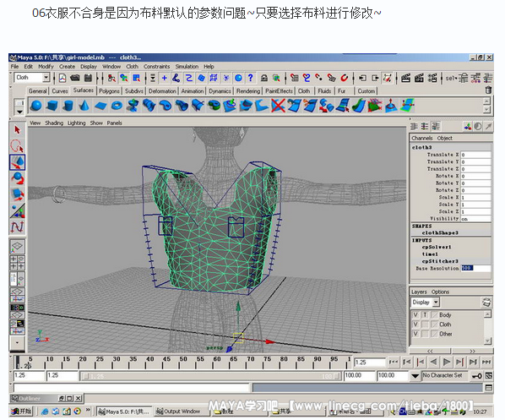Click the shelf trash can icon
Image resolution: width=505 pixels, height=420 pixels.
click(x=488, y=90)
